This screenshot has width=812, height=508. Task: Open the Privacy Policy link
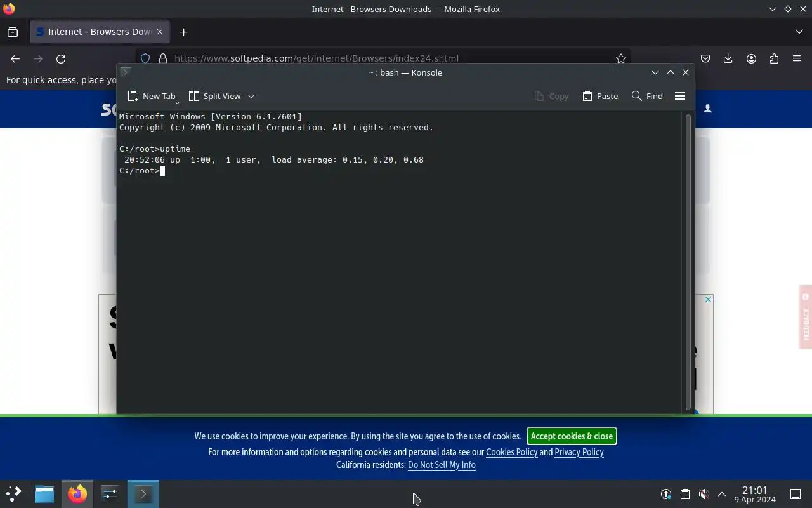579,452
